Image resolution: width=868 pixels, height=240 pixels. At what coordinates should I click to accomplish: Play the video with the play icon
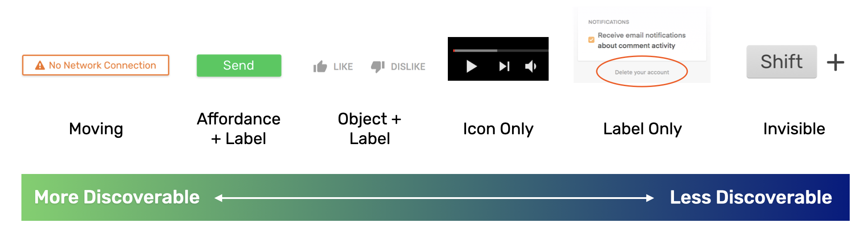tap(471, 66)
